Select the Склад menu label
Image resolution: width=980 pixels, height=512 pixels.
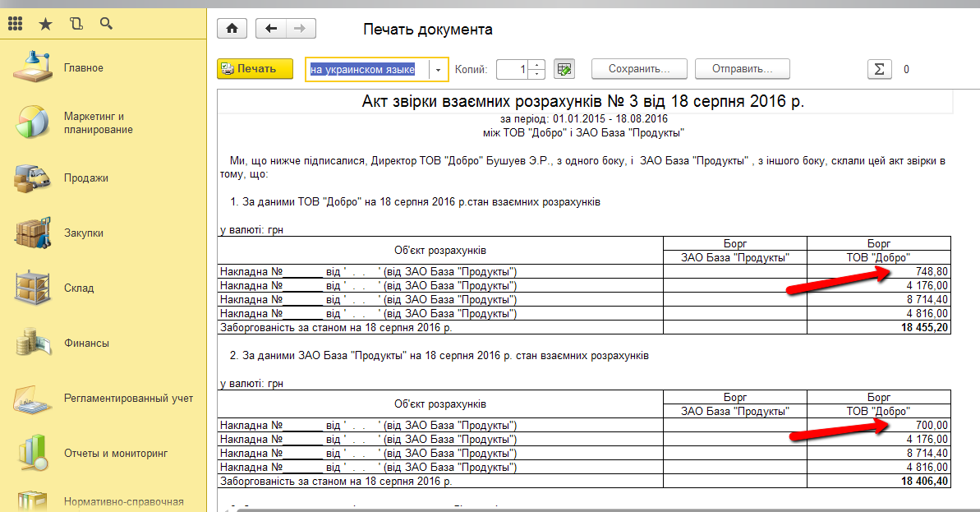79,288
